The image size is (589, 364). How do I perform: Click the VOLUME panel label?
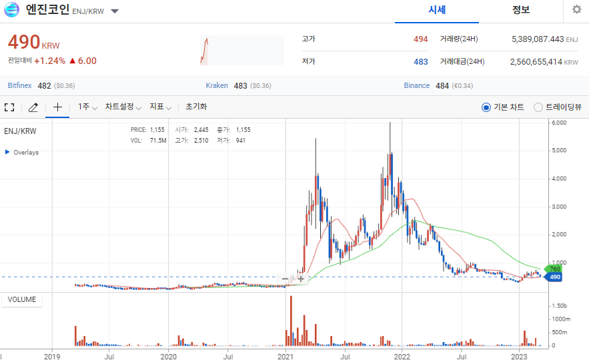tap(22, 299)
